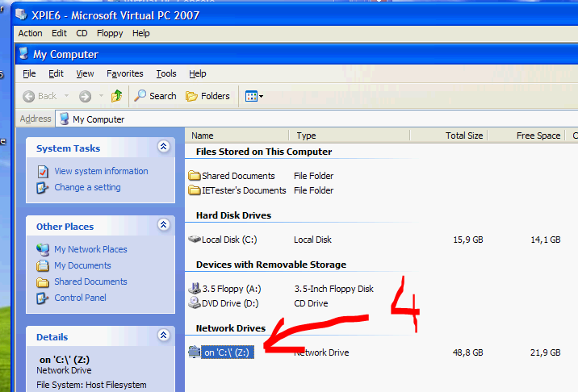Open My Computer Edit menu
This screenshot has height=392, width=578.
click(x=56, y=73)
